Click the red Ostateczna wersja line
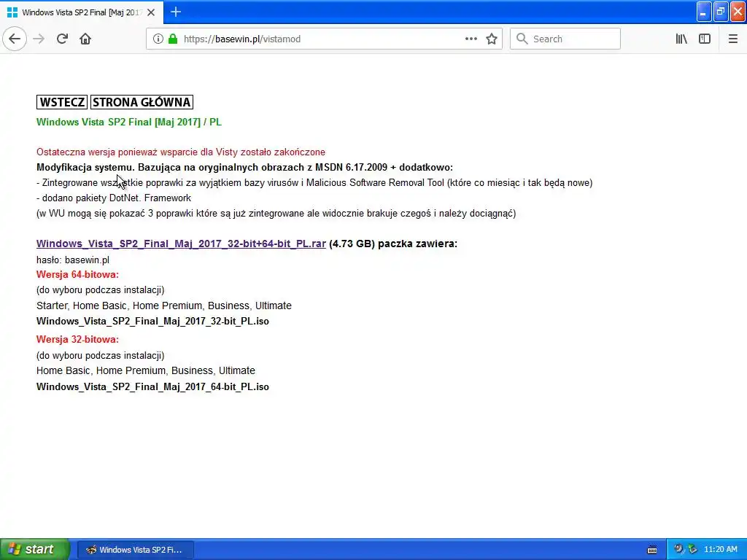 coord(181,152)
